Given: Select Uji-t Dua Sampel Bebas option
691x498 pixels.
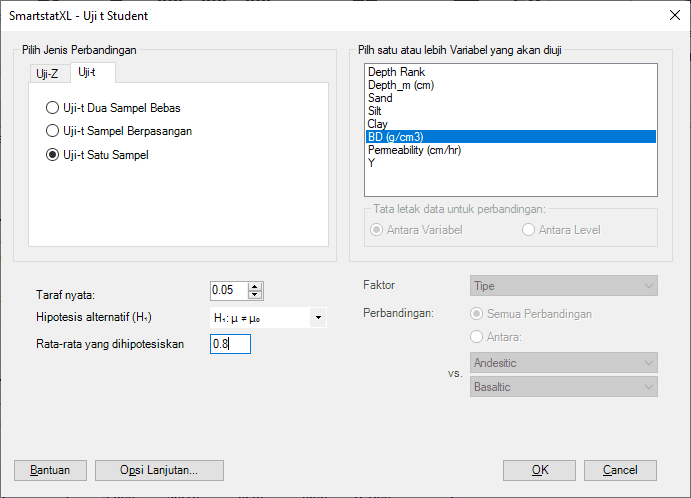Looking at the screenshot, I should (x=53, y=108).
